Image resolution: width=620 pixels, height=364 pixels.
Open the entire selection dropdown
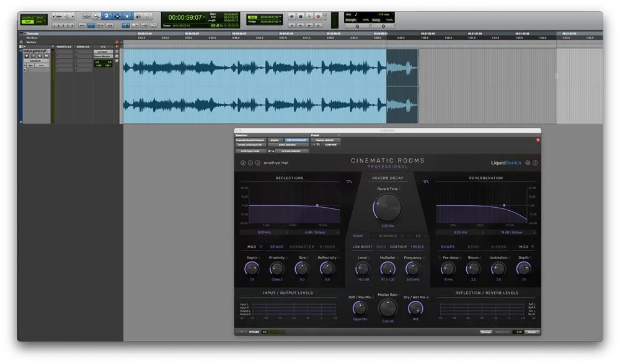point(288,145)
